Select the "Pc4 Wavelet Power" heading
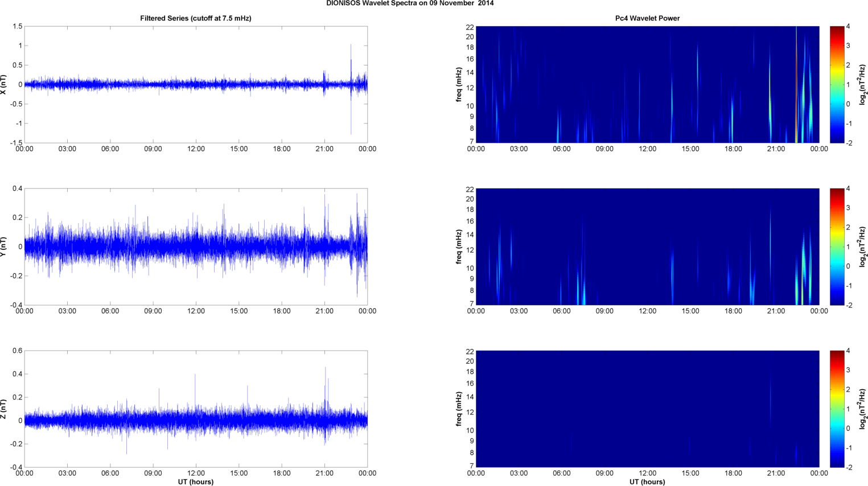The width and height of the screenshot is (868, 486). coord(647,18)
